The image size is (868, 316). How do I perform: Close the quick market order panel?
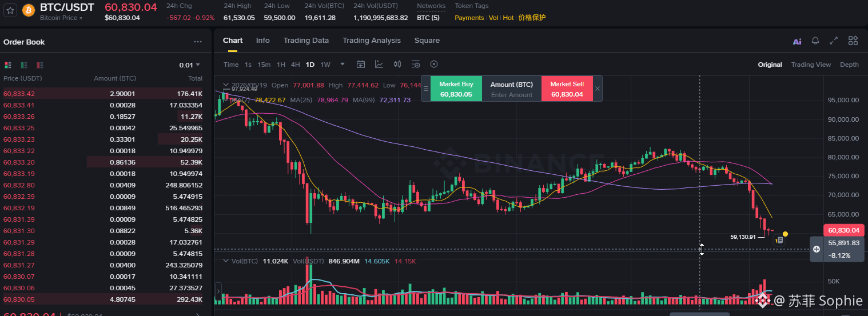[597, 89]
